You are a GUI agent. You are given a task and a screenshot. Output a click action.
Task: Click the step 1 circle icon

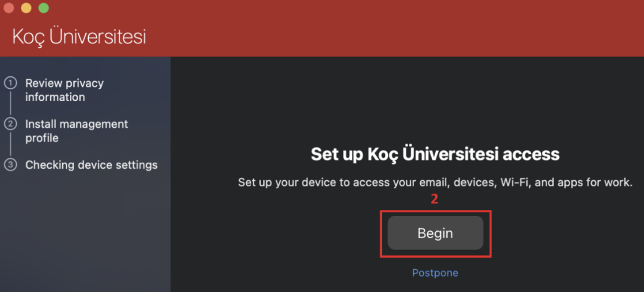[10, 83]
